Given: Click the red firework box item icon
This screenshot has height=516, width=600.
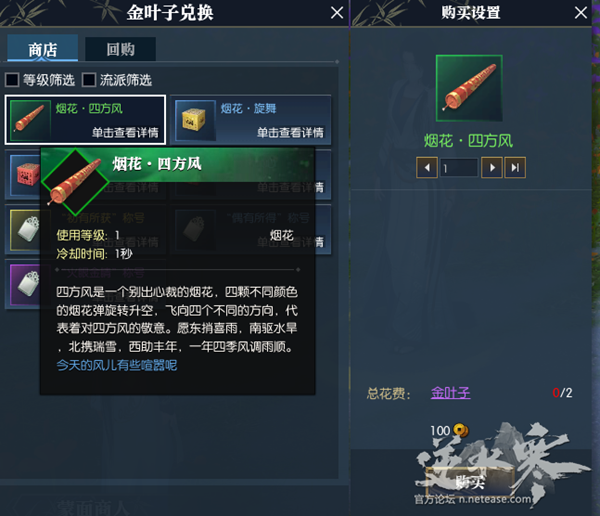Looking at the screenshot, I should [25, 175].
